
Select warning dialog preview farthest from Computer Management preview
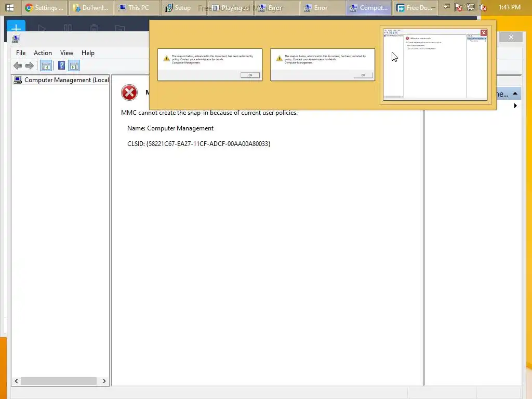click(210, 64)
